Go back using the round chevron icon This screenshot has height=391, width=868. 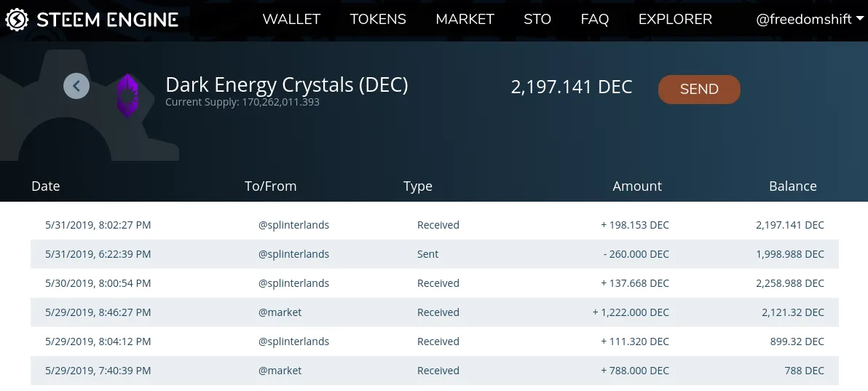[x=76, y=86]
